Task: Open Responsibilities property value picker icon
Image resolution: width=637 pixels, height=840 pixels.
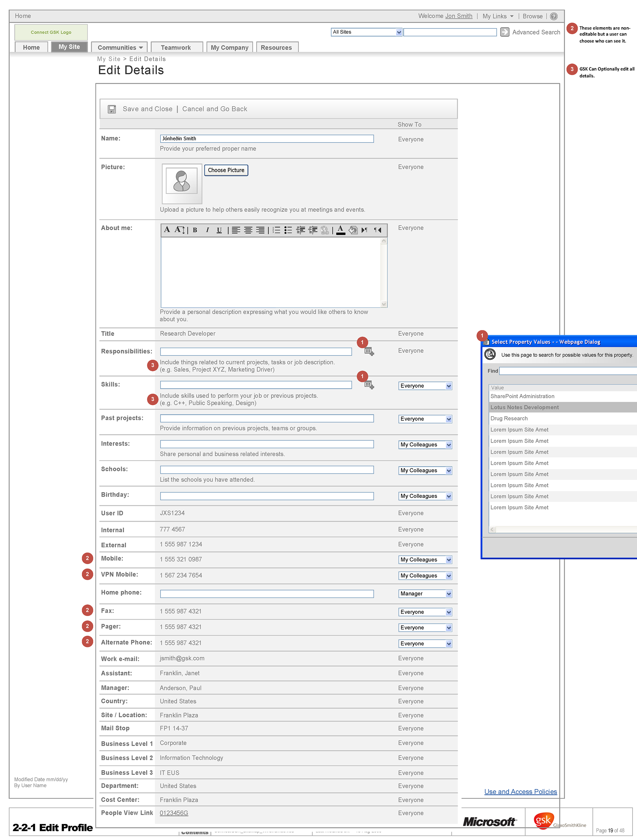Action: [x=369, y=352]
